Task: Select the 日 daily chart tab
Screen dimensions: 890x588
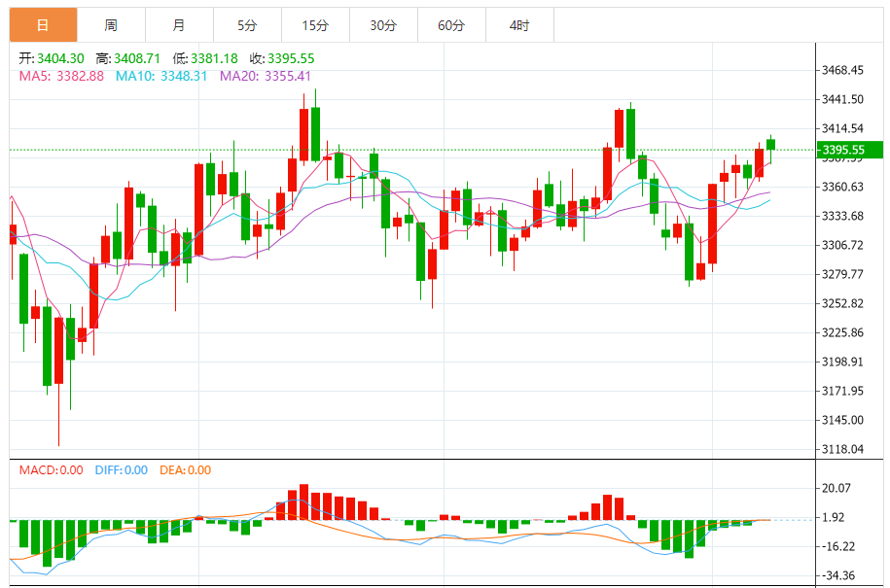Action: coord(43,25)
